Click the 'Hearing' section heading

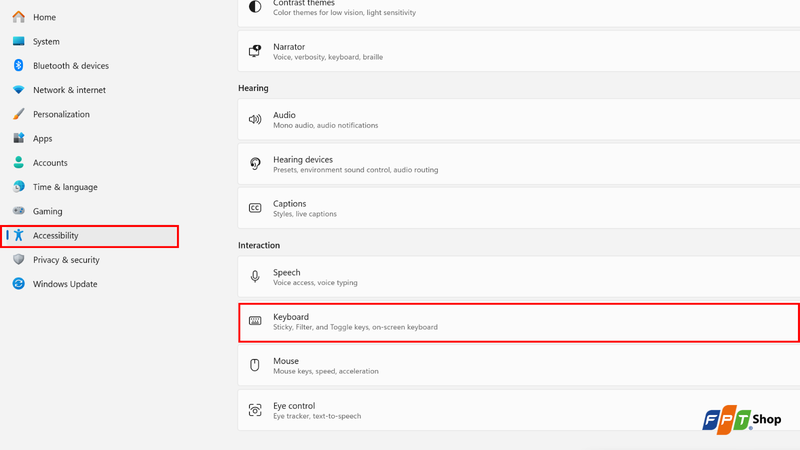253,88
